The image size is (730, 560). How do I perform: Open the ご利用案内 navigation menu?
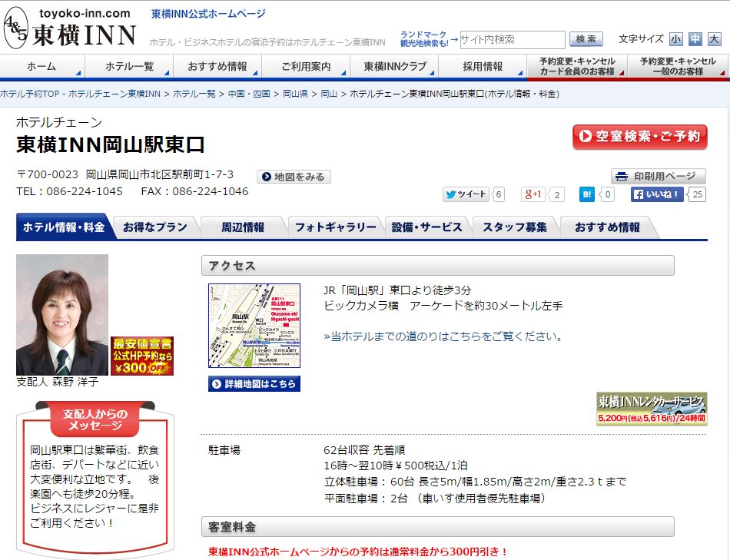[x=306, y=67]
